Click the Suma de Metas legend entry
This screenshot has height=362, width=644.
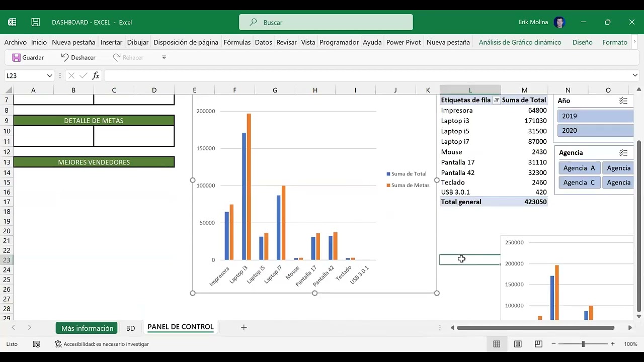[408, 185]
